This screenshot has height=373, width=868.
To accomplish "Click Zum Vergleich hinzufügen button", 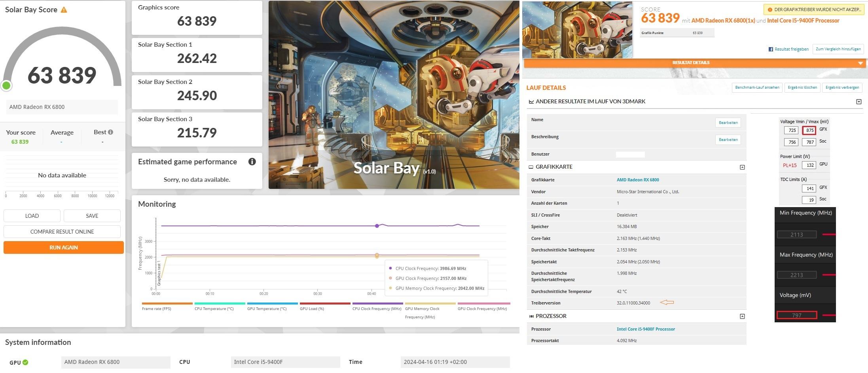I will click(838, 49).
